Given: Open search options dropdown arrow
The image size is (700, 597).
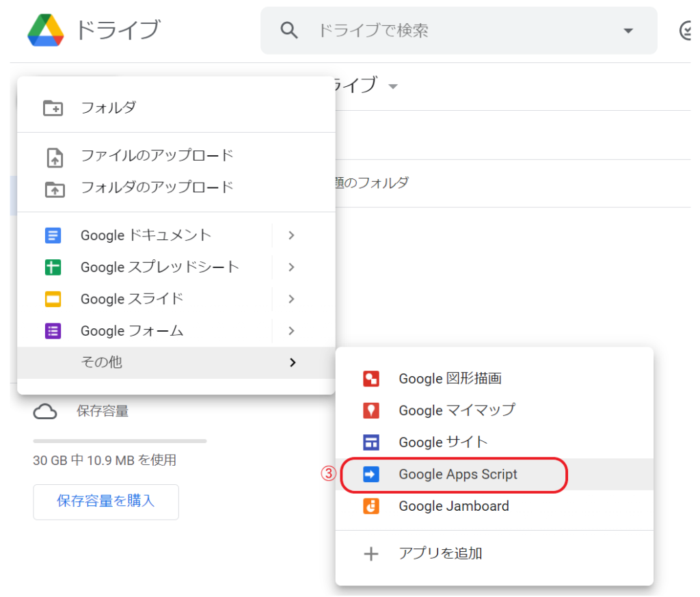Looking at the screenshot, I should click(628, 31).
